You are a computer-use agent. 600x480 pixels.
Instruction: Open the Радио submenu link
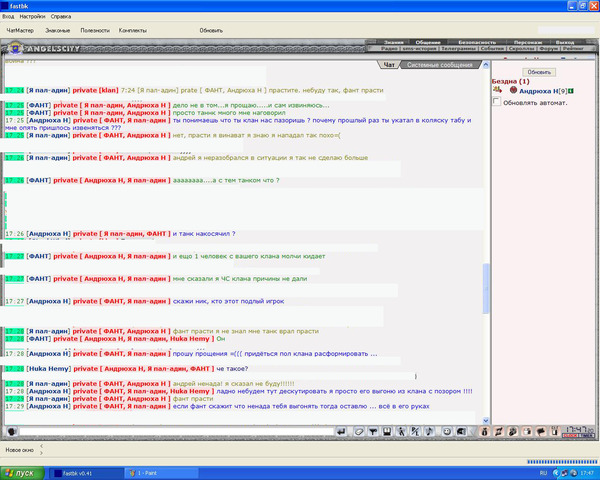click(389, 49)
